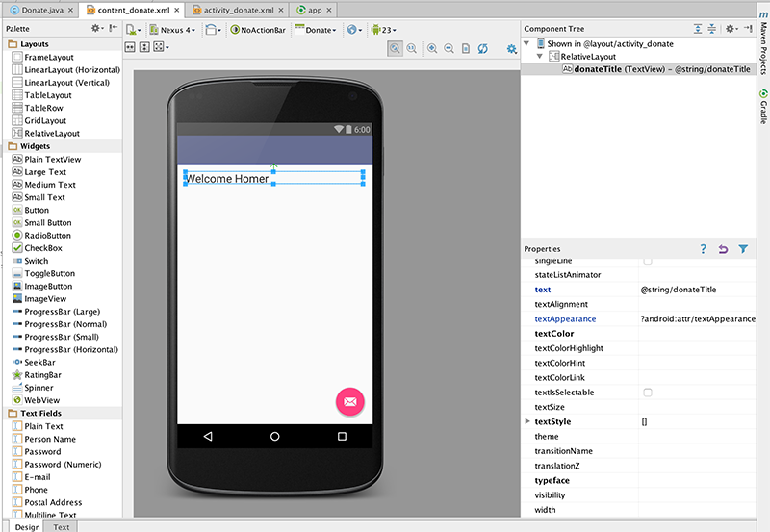770x532 pixels.
Task: Click the Properties filter funnel icon
Action: click(743, 249)
